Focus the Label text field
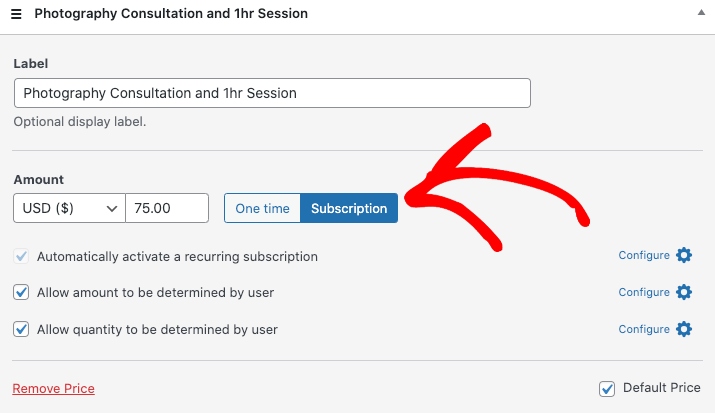This screenshot has height=413, width=715. [x=272, y=93]
